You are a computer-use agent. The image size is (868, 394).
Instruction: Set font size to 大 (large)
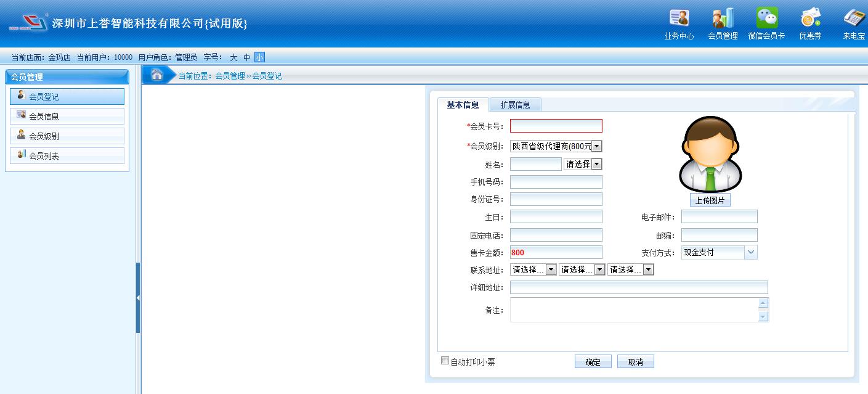(x=233, y=57)
